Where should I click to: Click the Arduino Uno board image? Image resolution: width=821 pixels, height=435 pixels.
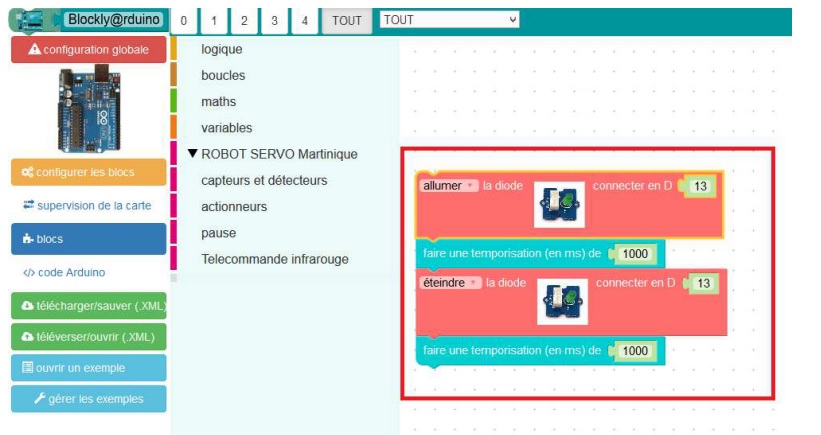point(88,109)
